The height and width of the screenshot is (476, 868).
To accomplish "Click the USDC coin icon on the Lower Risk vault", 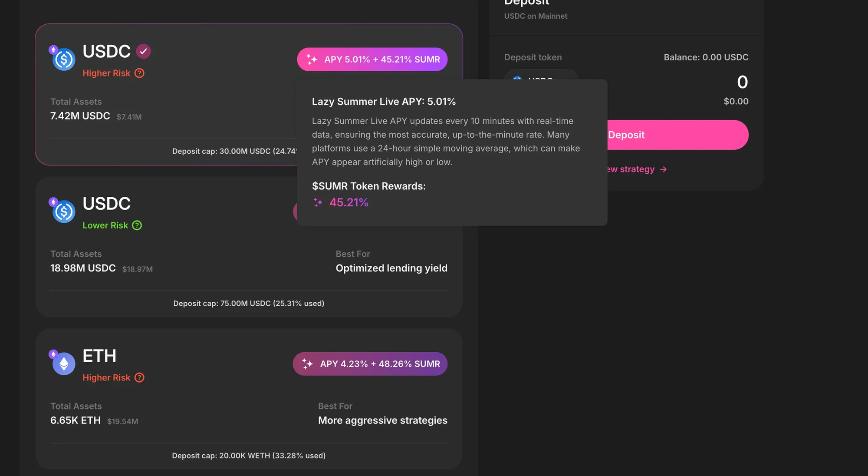I will [64, 212].
